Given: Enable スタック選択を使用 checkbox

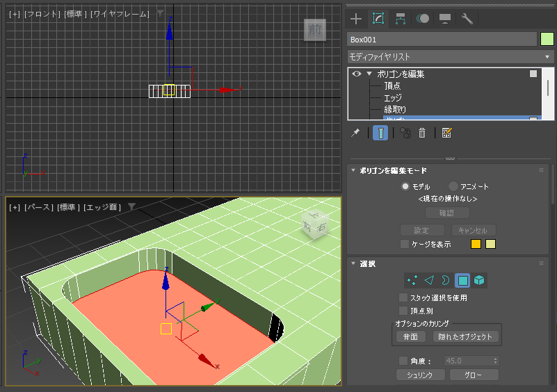Looking at the screenshot, I should point(403,297).
